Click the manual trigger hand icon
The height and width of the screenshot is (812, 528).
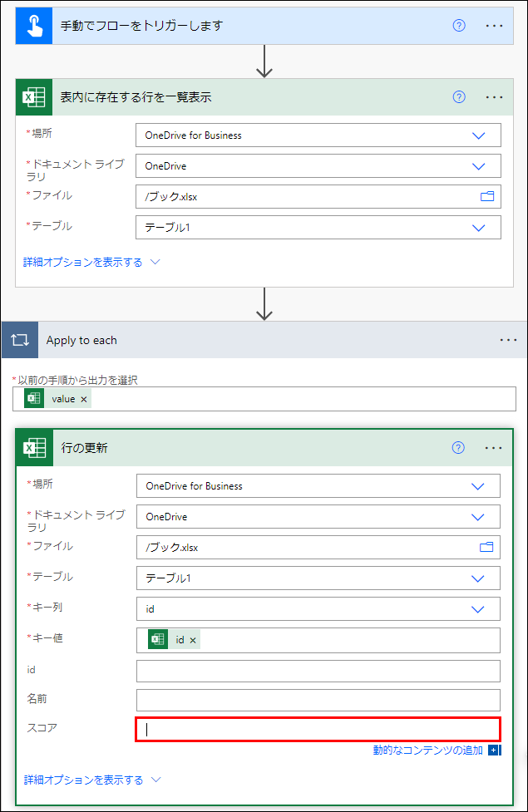tap(34, 26)
